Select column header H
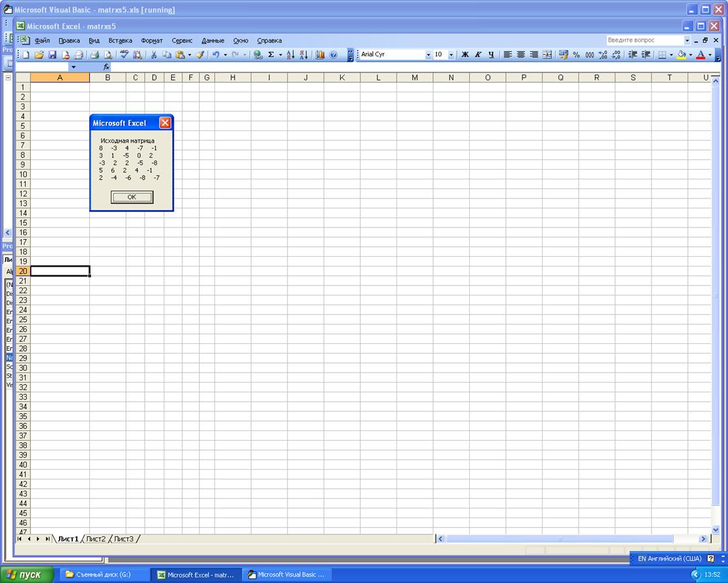Screen dimensions: 728x583 point(233,77)
